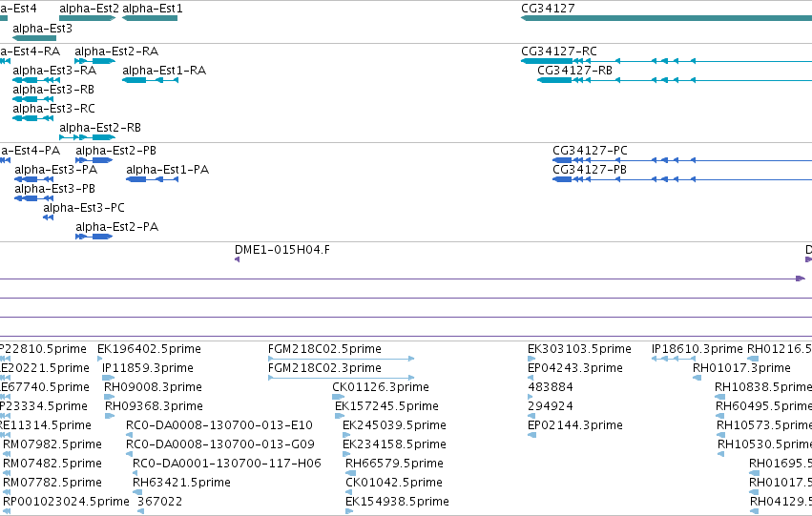
Task: Select EST RH09368.3prime
Action: click(x=110, y=416)
